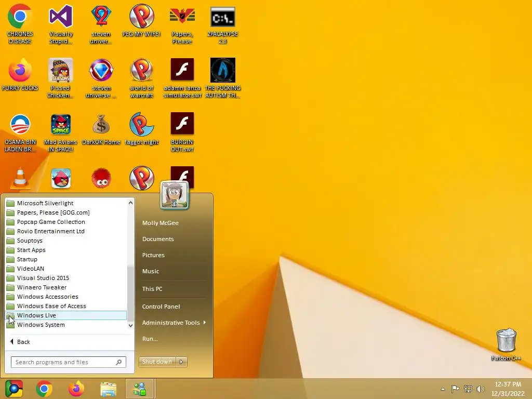Expand the Papers, Please [GOG.com] folder
The image size is (532, 399).
(66, 212)
